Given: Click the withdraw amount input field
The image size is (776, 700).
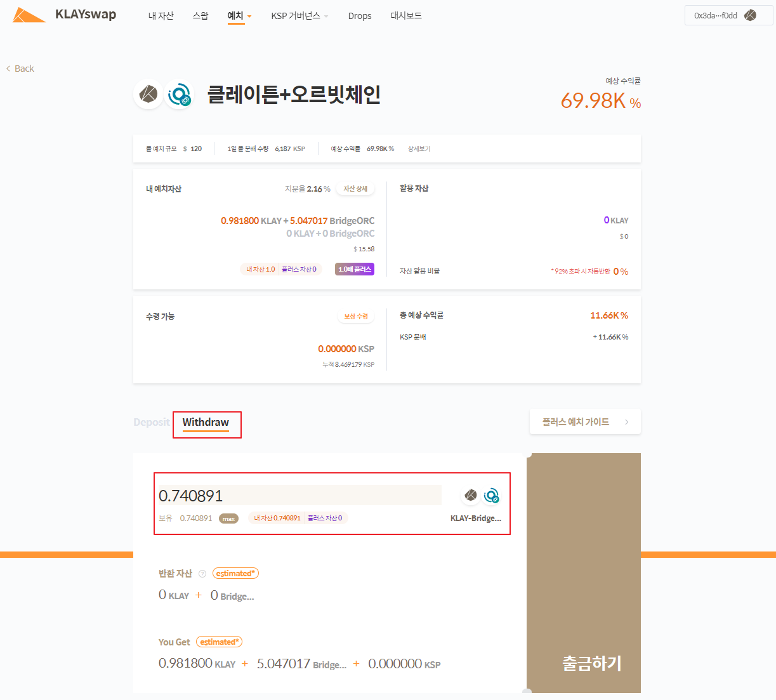Looking at the screenshot, I should [299, 496].
